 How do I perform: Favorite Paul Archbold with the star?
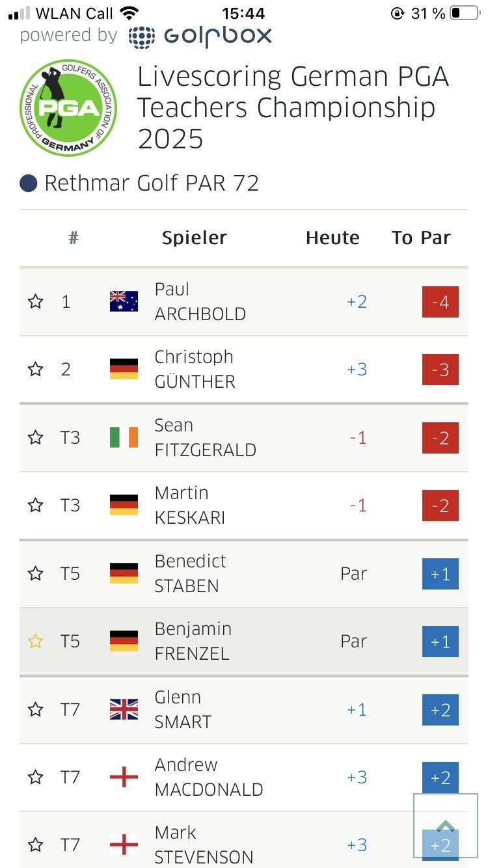point(35,301)
